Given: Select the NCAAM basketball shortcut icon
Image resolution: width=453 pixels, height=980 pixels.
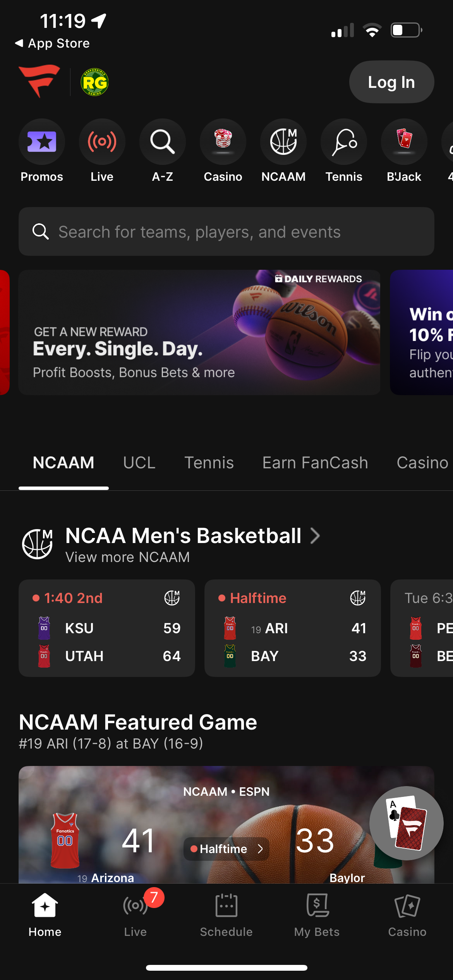Looking at the screenshot, I should (283, 142).
